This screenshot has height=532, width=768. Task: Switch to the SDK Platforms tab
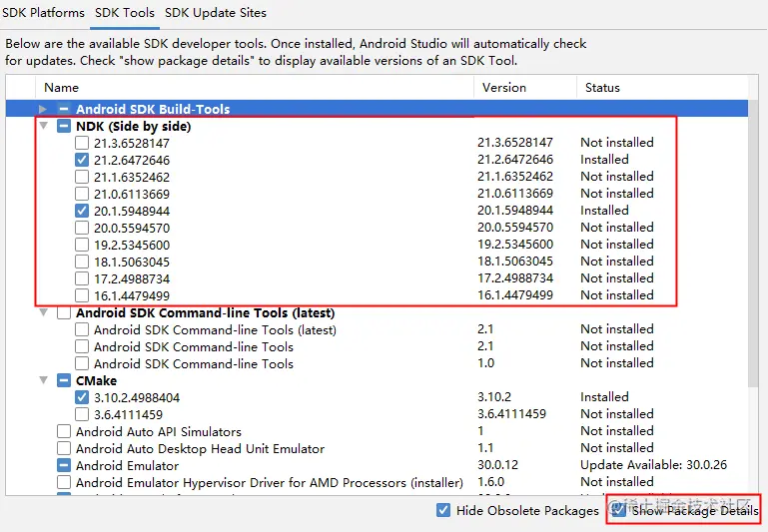click(x=43, y=13)
